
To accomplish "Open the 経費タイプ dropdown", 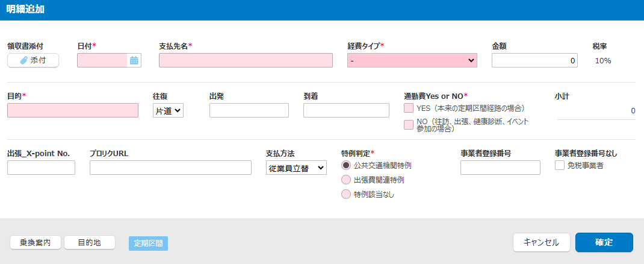I will (412, 60).
